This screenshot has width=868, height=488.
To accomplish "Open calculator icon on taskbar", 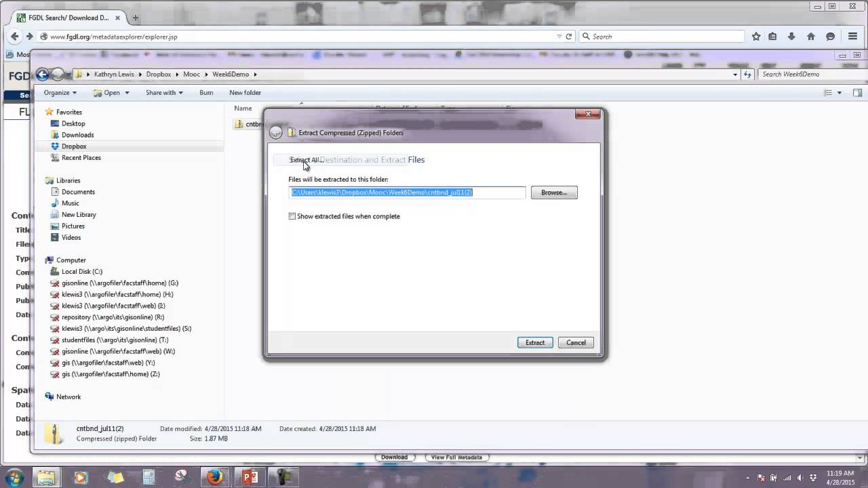I will click(x=149, y=477).
